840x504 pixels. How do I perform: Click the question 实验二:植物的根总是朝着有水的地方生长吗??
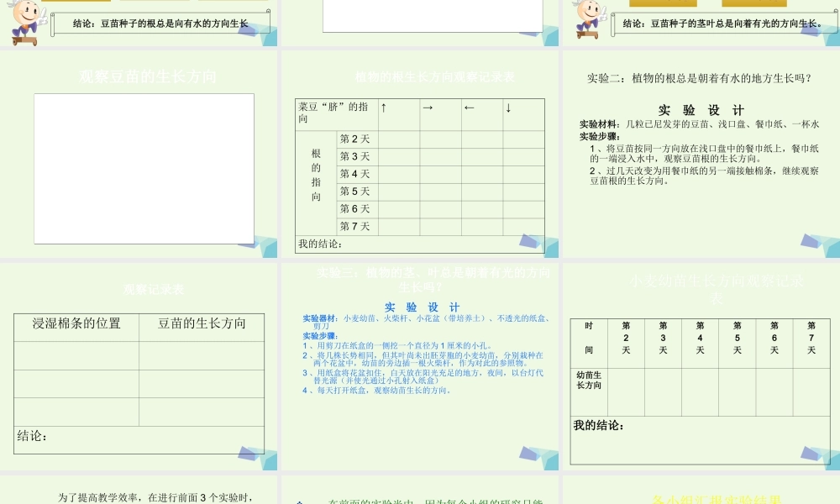[x=699, y=78]
